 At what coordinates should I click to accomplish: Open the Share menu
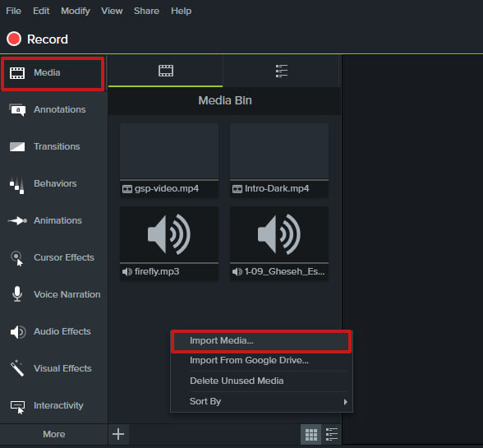[146, 12]
